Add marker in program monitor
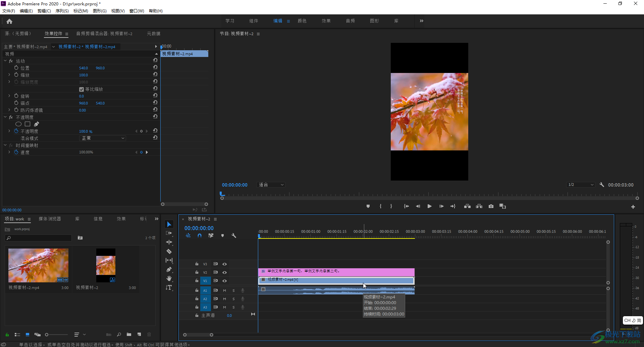The image size is (644, 347). pyautogui.click(x=368, y=206)
